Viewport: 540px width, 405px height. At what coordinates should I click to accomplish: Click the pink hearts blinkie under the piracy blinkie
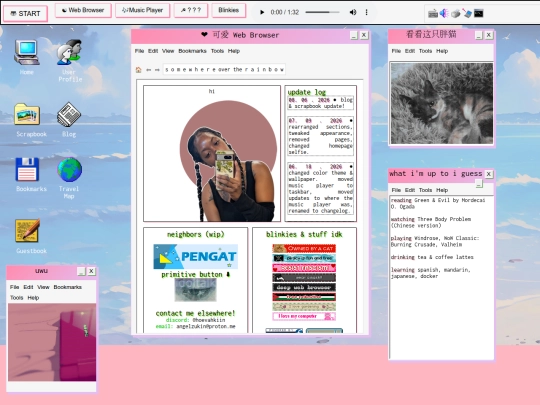(x=304, y=268)
